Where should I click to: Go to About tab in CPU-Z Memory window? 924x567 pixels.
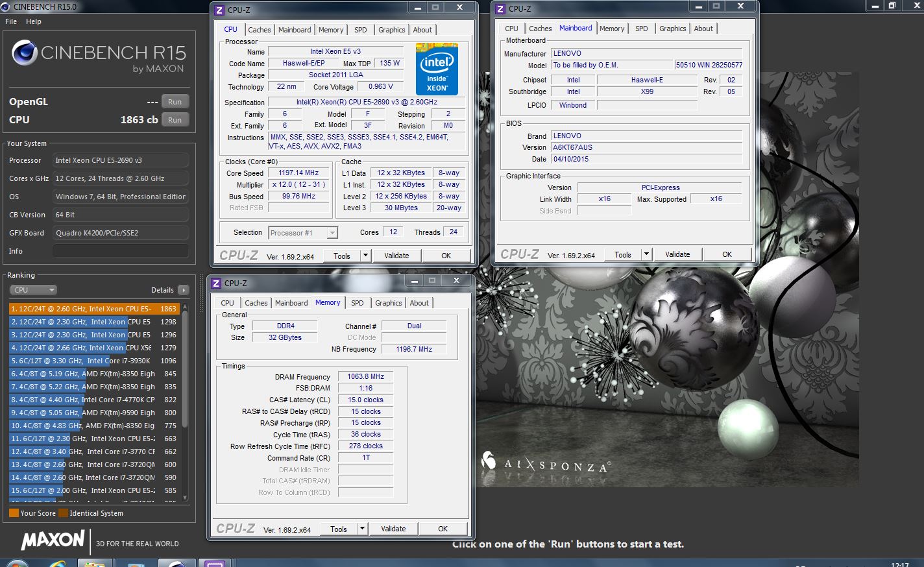tap(419, 303)
